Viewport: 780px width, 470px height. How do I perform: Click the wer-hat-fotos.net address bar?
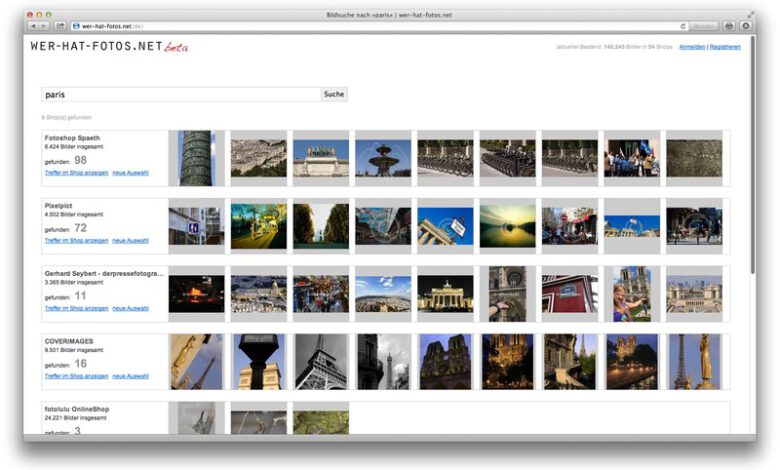378,26
